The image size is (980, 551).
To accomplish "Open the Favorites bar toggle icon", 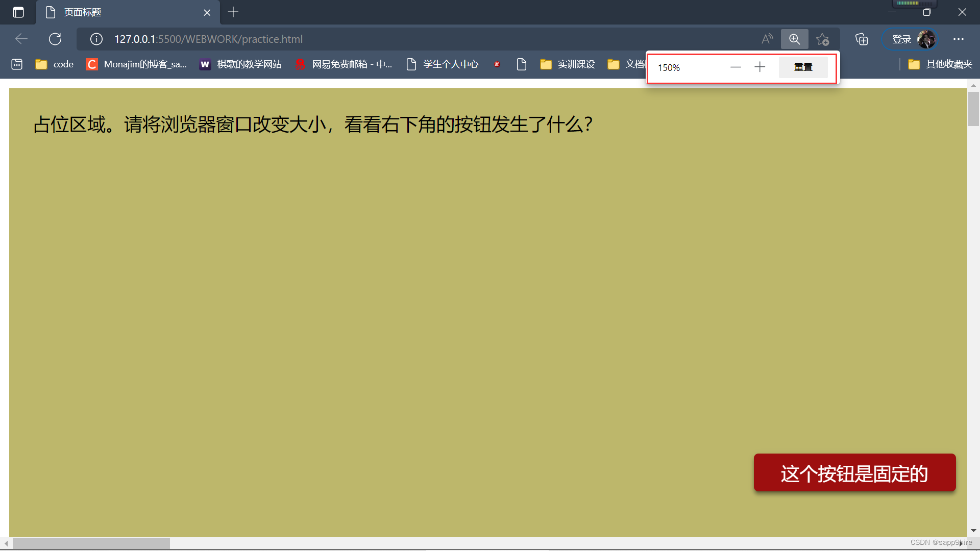I will coord(17,64).
